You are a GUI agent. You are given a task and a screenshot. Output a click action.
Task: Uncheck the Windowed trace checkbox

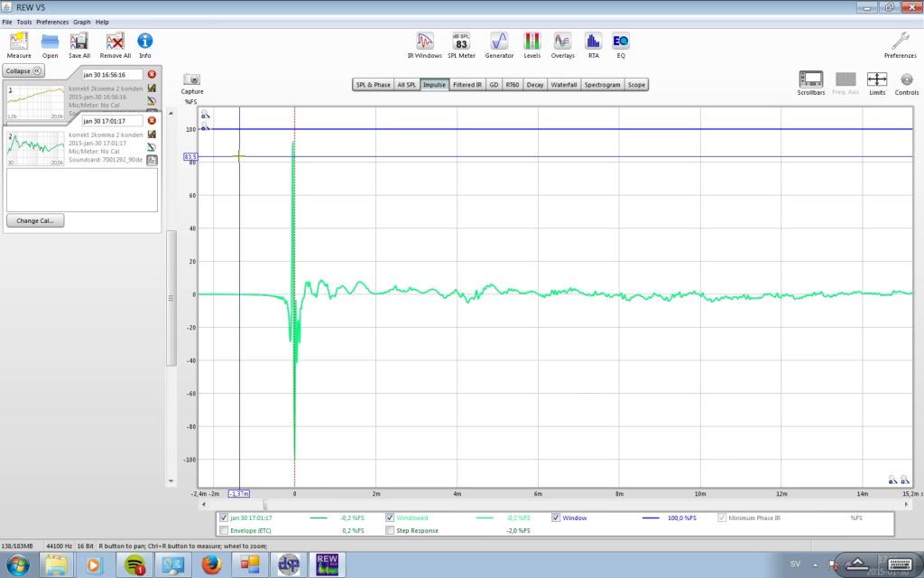[x=390, y=517]
